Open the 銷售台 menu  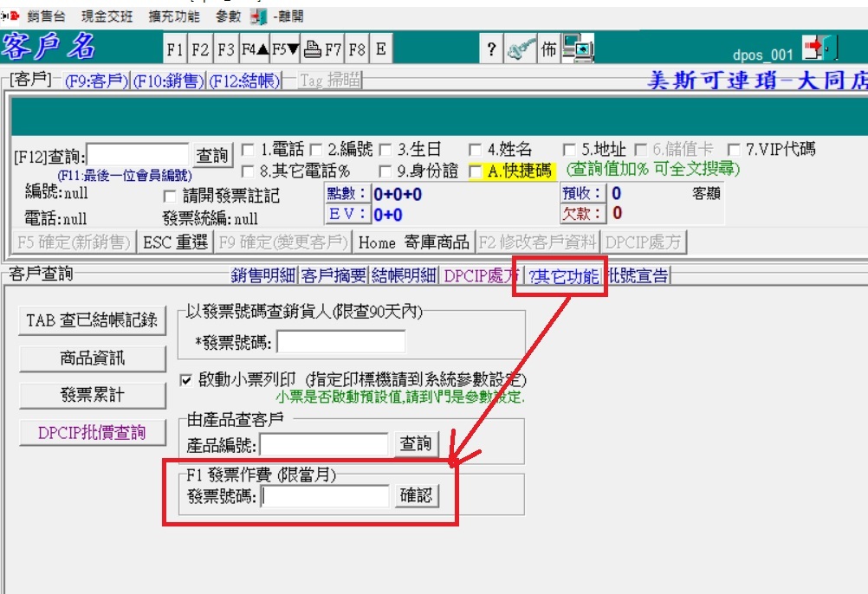pos(46,16)
